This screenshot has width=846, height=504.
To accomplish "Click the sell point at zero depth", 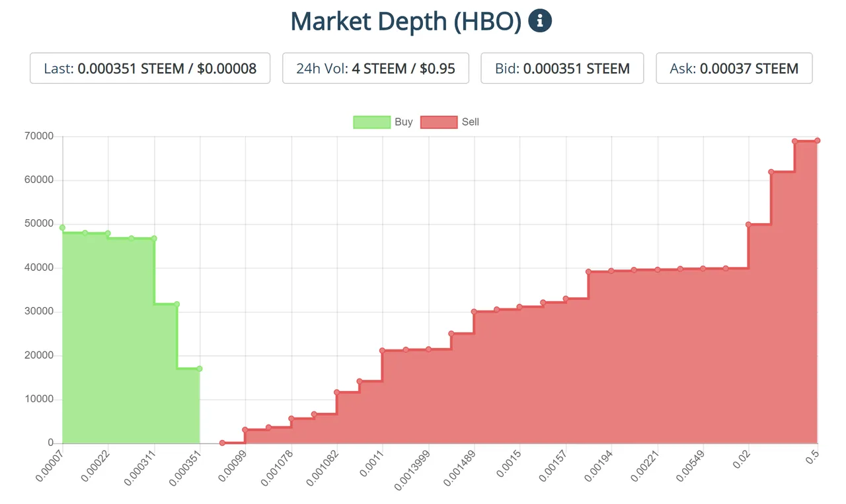I will [222, 443].
